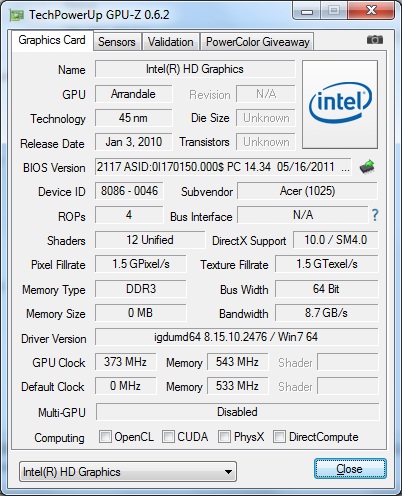This screenshot has width=402, height=496.
Task: Click the Transistors value Unknown
Action: pyautogui.click(x=266, y=142)
